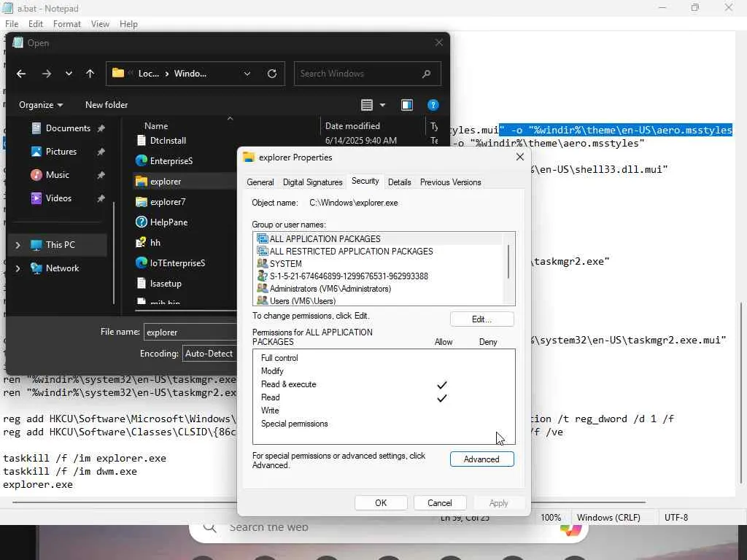This screenshot has height=560, width=747.
Task: Switch to the Previous Versions tab
Action: click(x=450, y=182)
